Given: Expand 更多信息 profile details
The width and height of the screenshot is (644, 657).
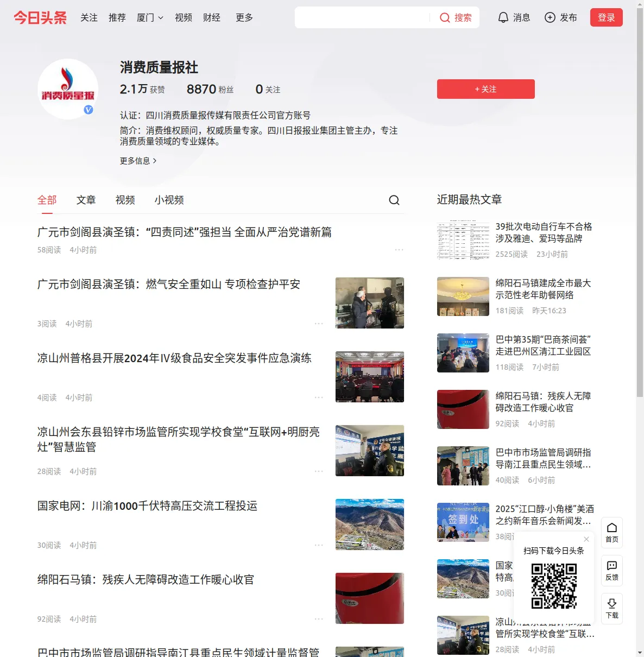Looking at the screenshot, I should (x=138, y=161).
